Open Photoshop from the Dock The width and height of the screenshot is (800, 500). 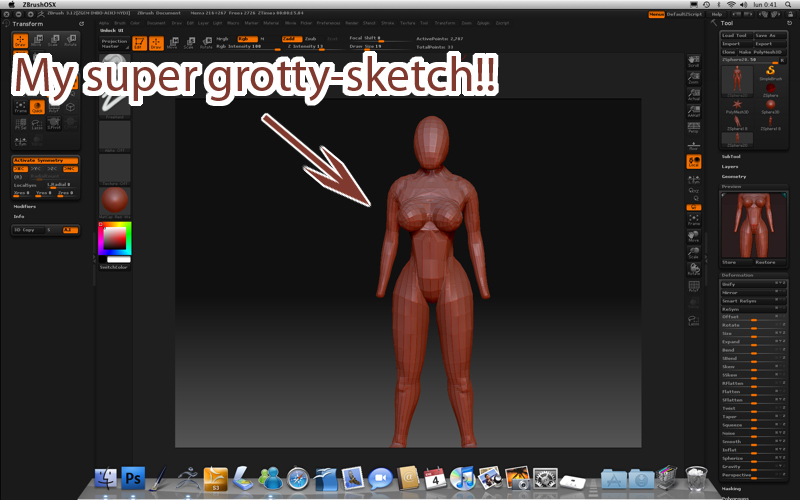tap(133, 479)
